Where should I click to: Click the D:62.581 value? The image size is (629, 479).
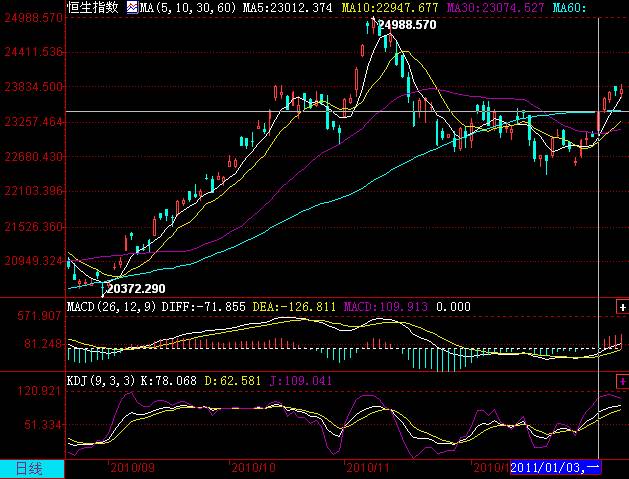(233, 381)
